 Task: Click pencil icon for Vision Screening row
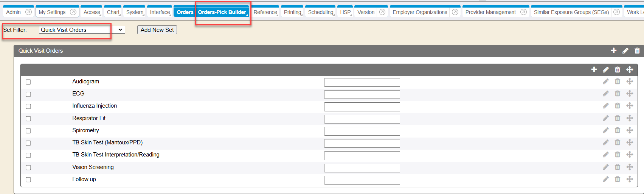click(x=605, y=167)
